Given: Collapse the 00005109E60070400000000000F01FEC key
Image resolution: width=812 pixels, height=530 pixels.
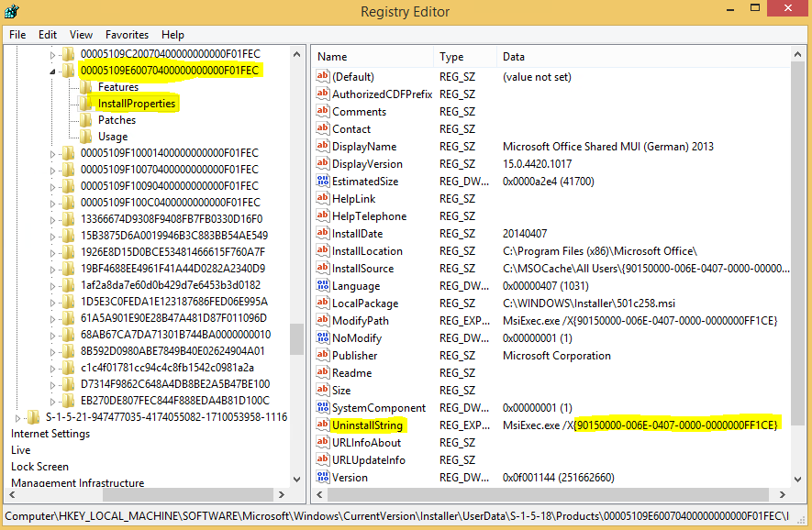Looking at the screenshot, I should tap(52, 72).
